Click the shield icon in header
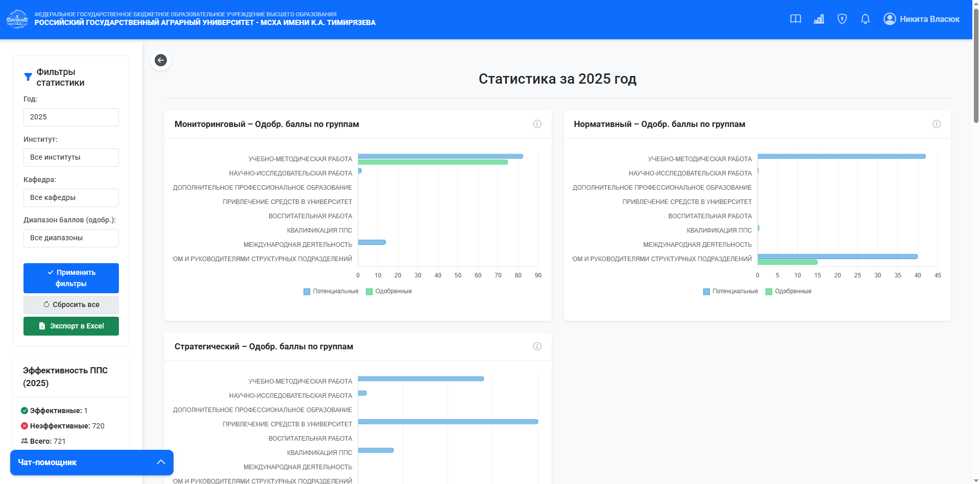 842,19
